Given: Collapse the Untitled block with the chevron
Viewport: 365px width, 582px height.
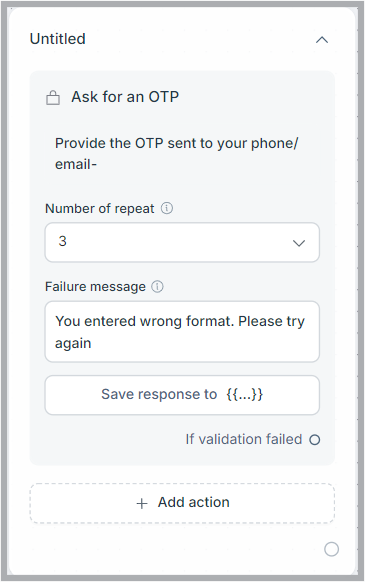Looking at the screenshot, I should [x=322, y=39].
